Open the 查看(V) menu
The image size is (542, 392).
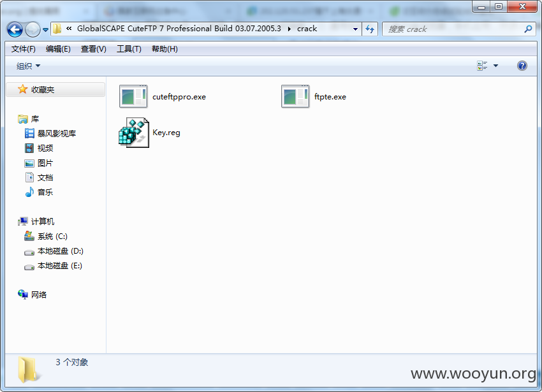click(x=93, y=49)
